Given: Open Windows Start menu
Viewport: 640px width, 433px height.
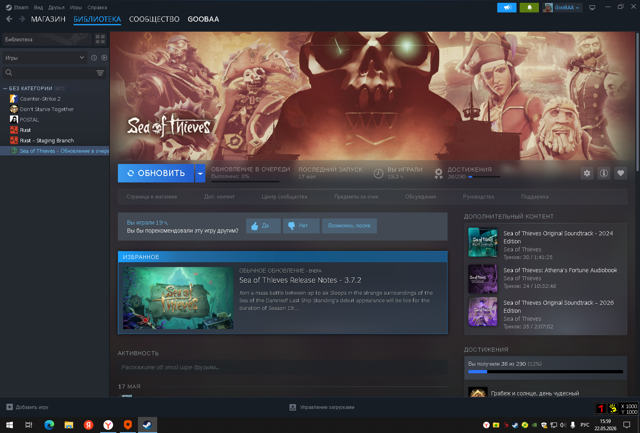Looking at the screenshot, I should 9,425.
